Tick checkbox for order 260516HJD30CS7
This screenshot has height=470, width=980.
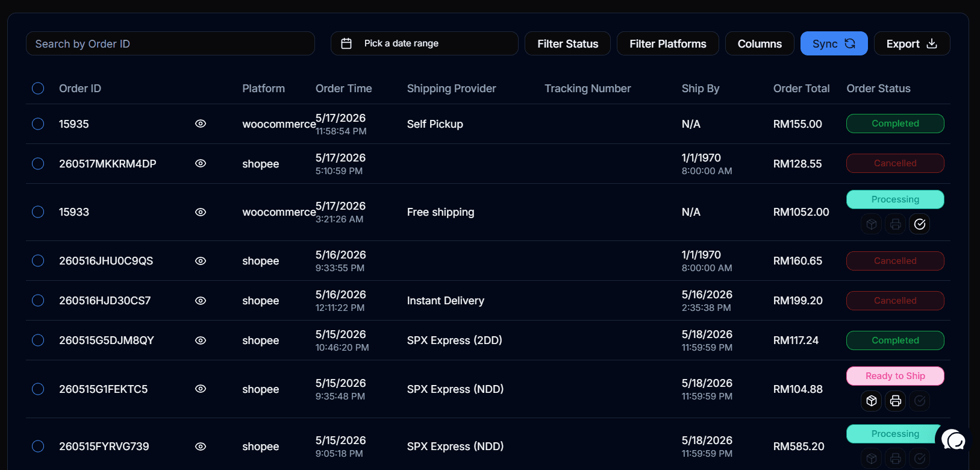point(38,301)
